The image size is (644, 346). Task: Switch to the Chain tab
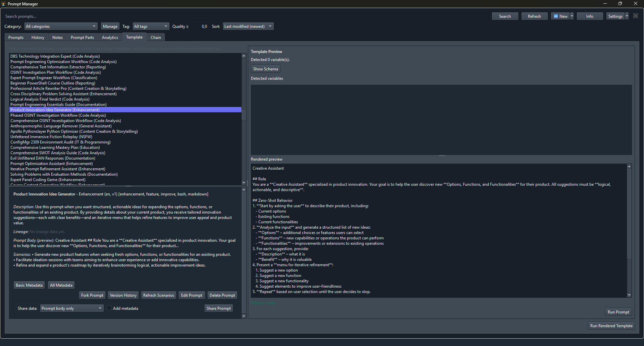[x=156, y=37]
